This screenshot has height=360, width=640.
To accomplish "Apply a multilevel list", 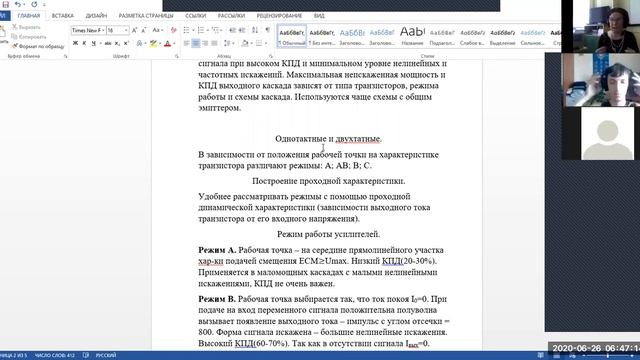I will click(x=215, y=30).
